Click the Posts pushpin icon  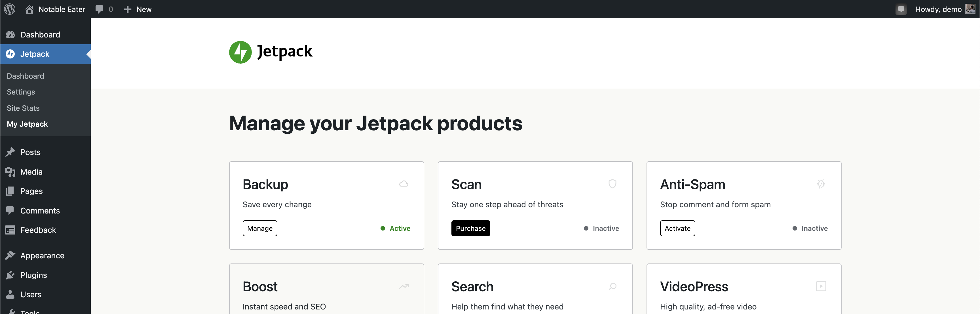(x=10, y=152)
